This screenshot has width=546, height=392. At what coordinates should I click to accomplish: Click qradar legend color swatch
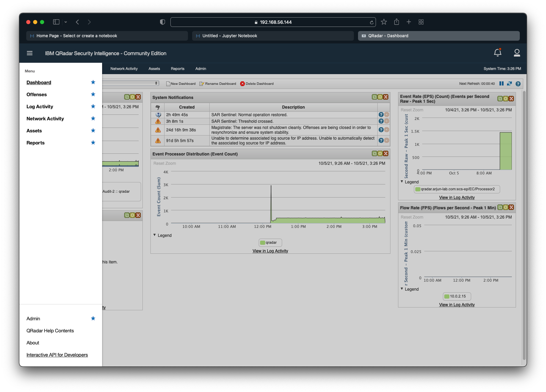point(262,243)
